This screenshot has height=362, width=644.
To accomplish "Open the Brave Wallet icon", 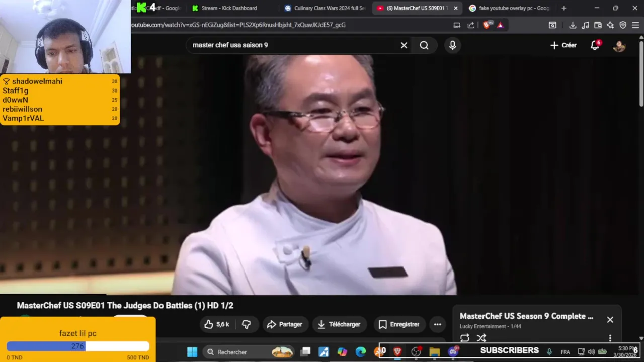I will tap(598, 25).
